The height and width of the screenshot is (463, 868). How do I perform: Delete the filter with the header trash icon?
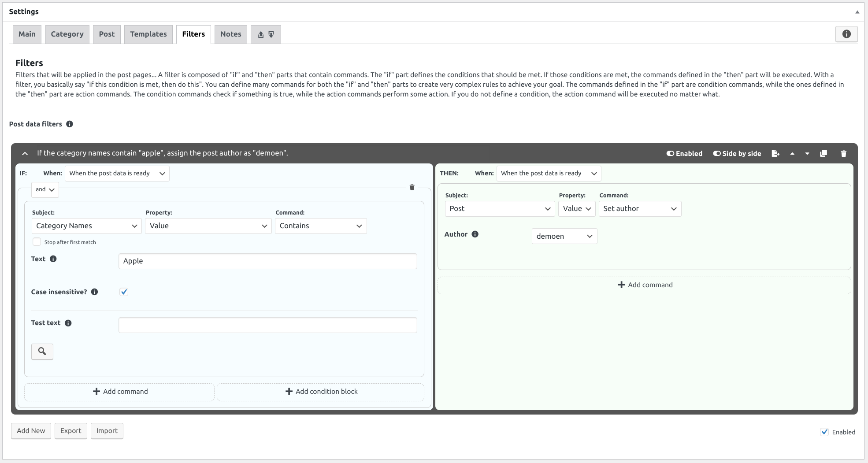click(x=844, y=153)
